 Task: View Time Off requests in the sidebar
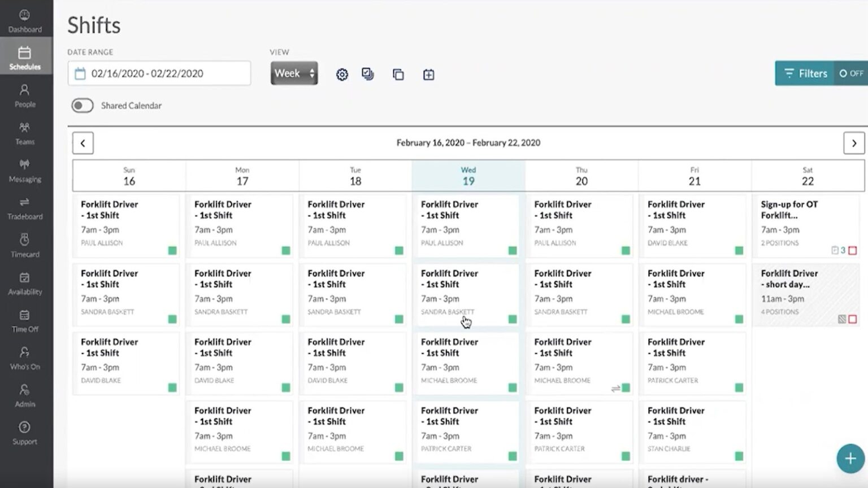(24, 321)
